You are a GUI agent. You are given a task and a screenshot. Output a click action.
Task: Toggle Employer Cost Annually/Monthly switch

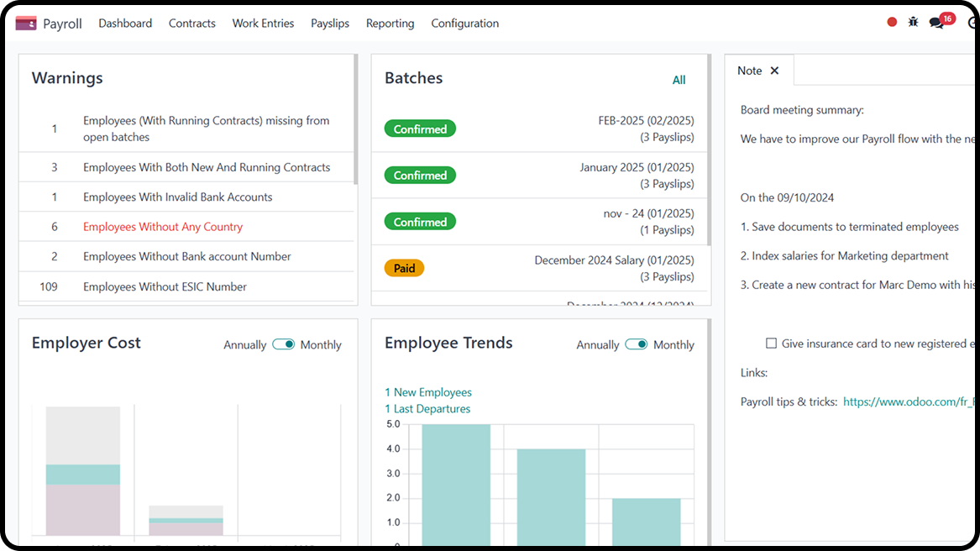pos(283,344)
